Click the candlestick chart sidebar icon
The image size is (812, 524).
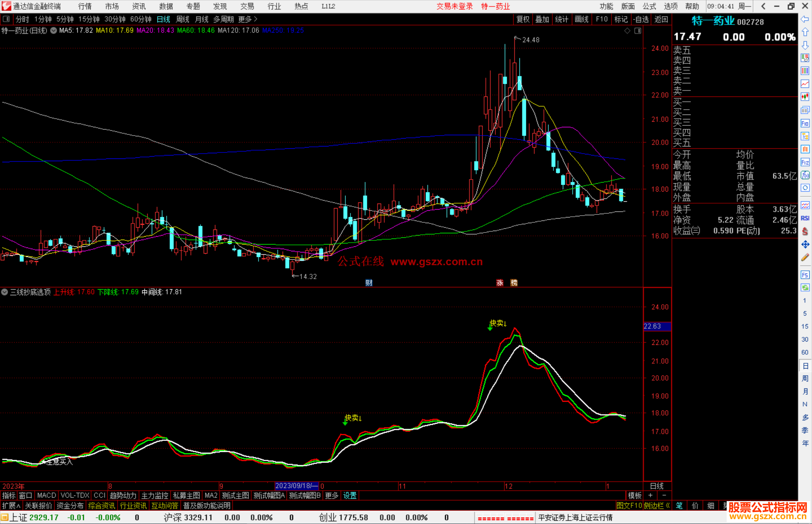pyautogui.click(x=805, y=97)
